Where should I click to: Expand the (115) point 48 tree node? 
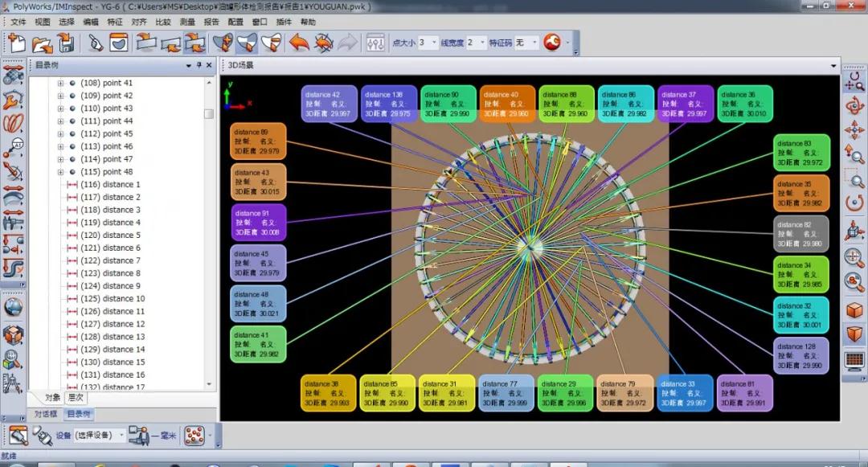pyautogui.click(x=60, y=172)
